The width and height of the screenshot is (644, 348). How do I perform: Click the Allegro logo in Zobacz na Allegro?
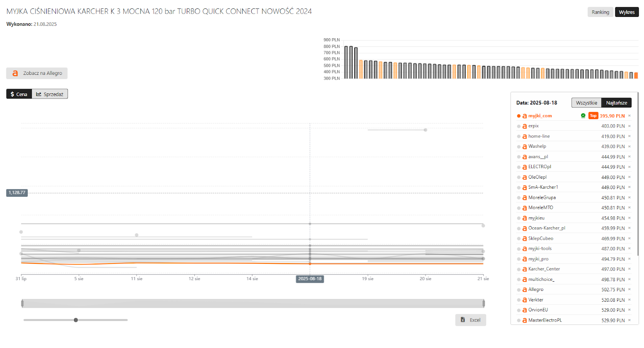click(15, 73)
